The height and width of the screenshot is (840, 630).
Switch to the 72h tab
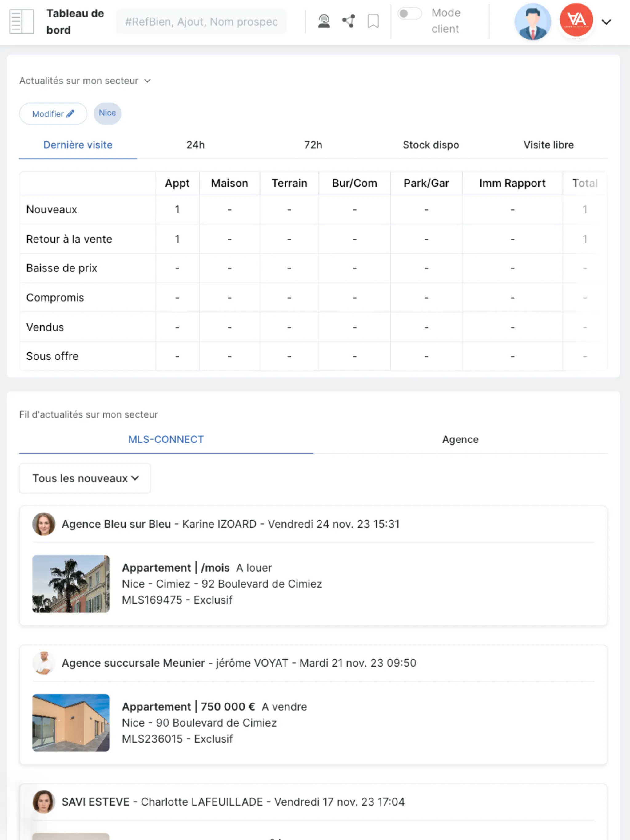[313, 145]
